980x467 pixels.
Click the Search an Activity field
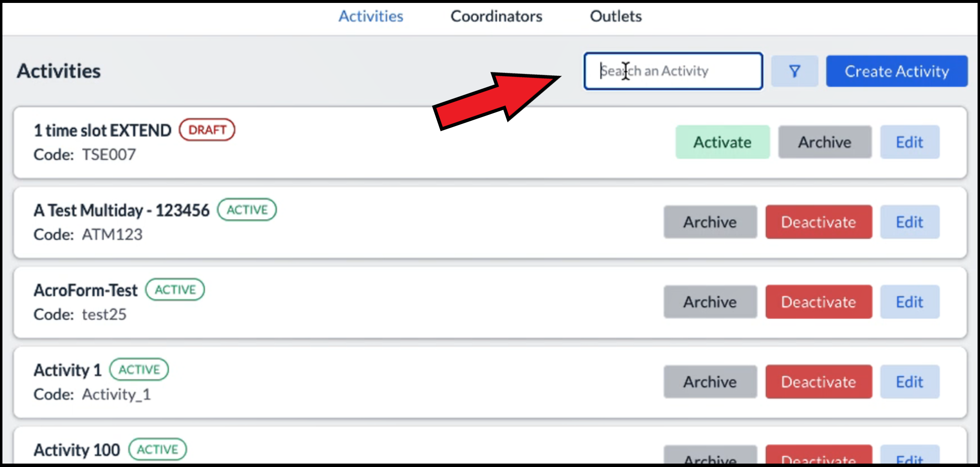pyautogui.click(x=673, y=71)
